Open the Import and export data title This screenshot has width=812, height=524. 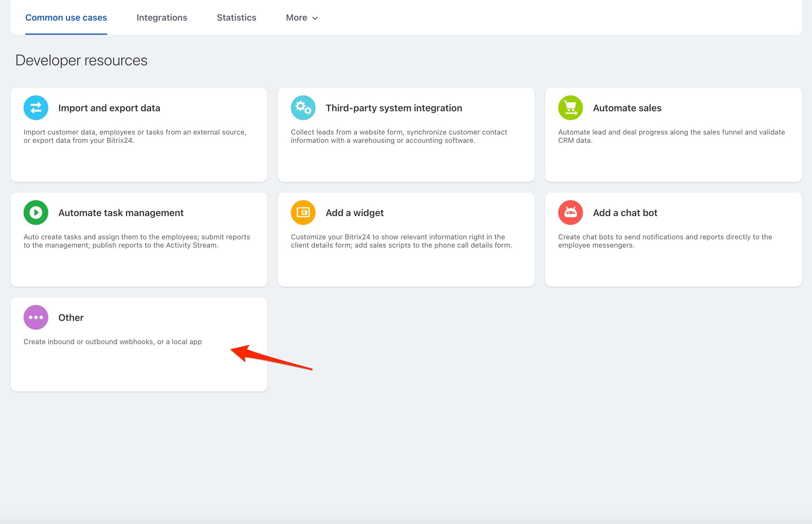point(109,108)
